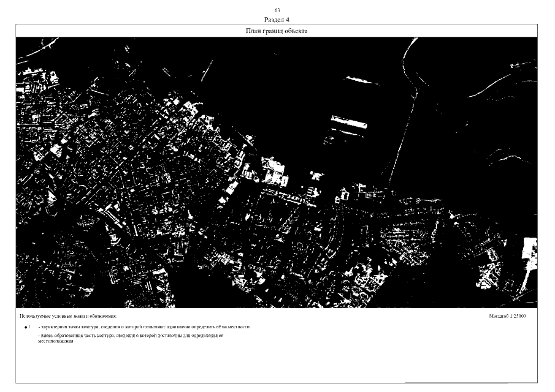Click the 'Масштаб 1:25000' scale label
Viewport: 555px width, 392px height.
[508, 316]
